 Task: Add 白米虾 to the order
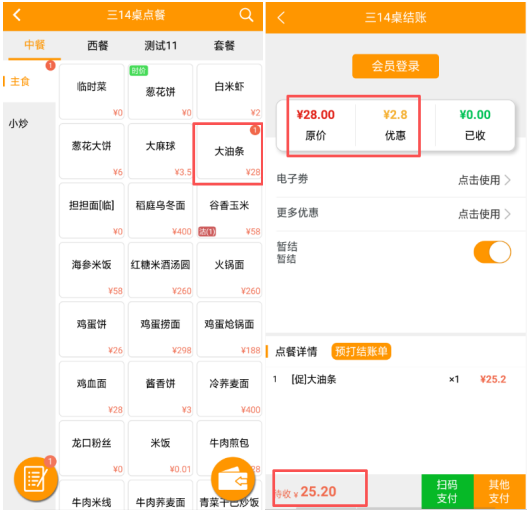(x=230, y=91)
